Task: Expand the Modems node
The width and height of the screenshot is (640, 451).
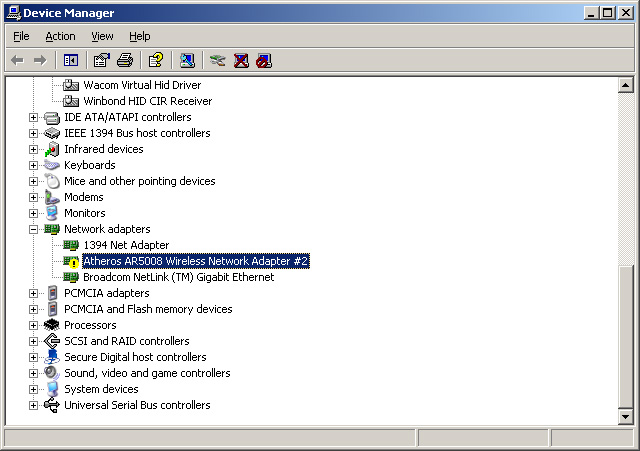Action: tap(33, 198)
